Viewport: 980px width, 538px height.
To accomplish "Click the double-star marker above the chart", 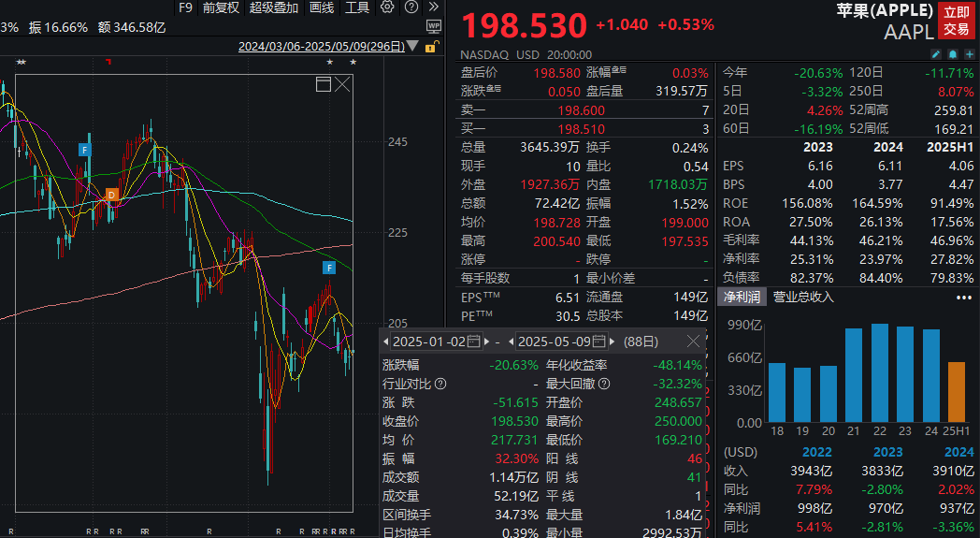I will tap(22, 62).
